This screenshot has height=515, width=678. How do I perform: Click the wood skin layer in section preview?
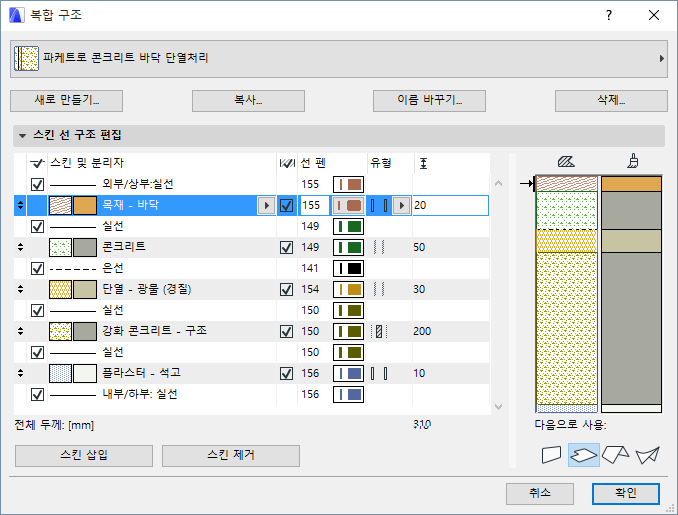pos(567,183)
